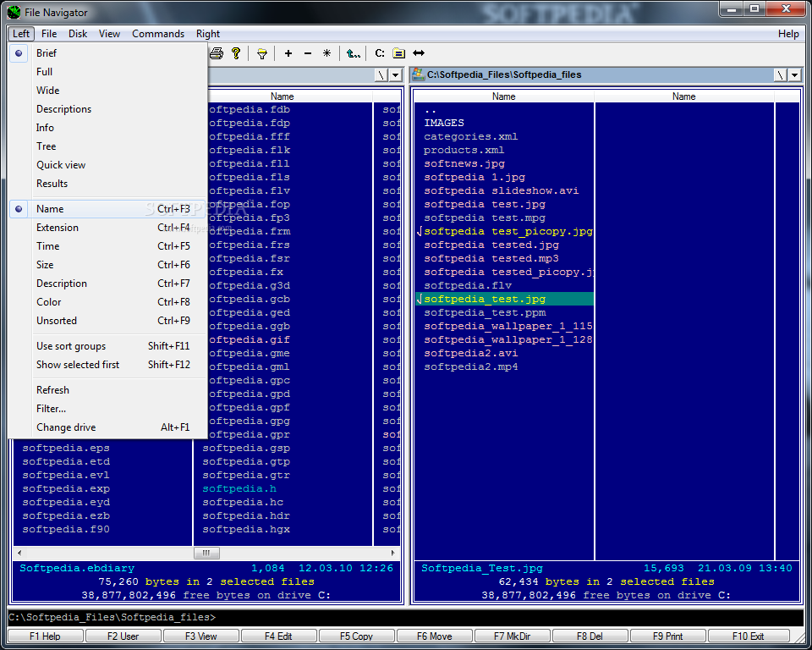812x650 pixels.
Task: Click the asterisk invert-selection toolbar icon
Action: coord(326,52)
